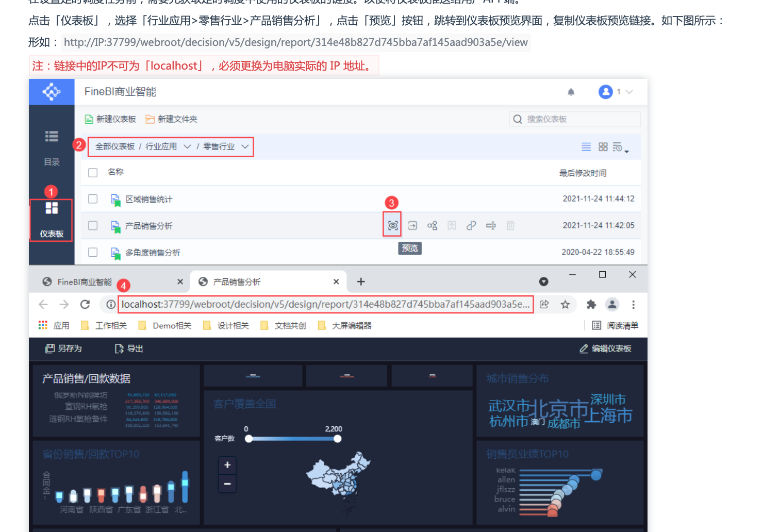The width and height of the screenshot is (763, 532).
Task: Open the 工作相关 bookmark folder
Action: [104, 326]
